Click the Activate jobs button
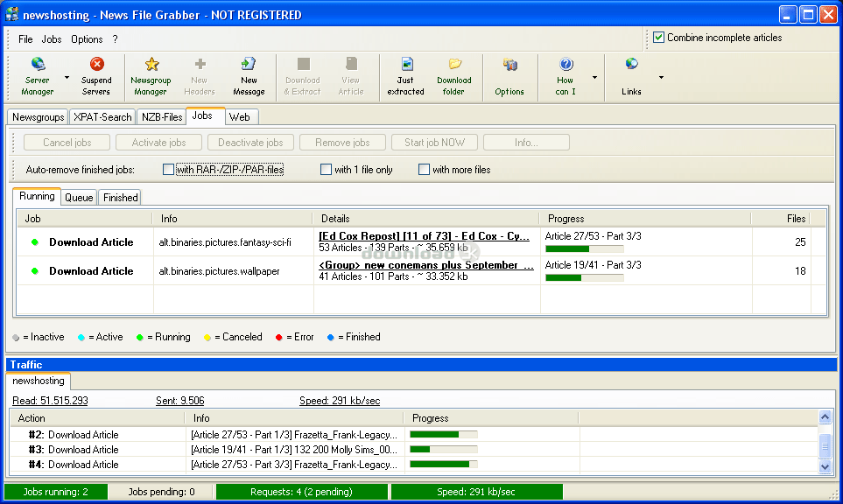 coord(158,143)
